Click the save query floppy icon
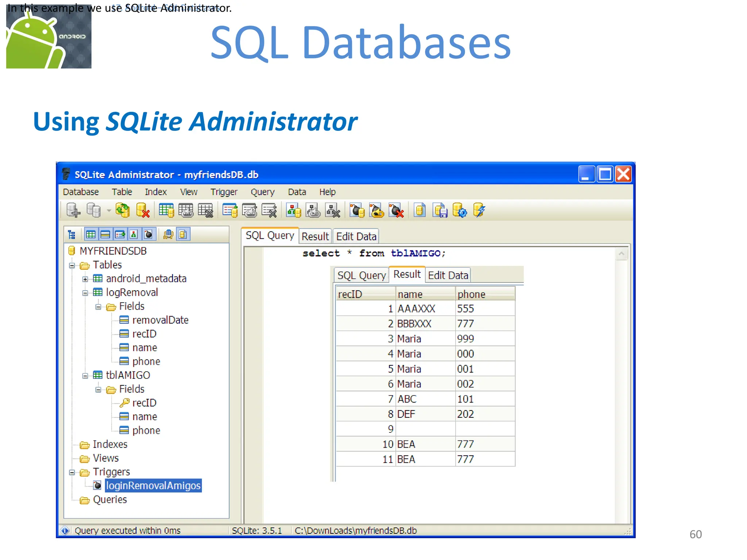 pyautogui.click(x=440, y=210)
